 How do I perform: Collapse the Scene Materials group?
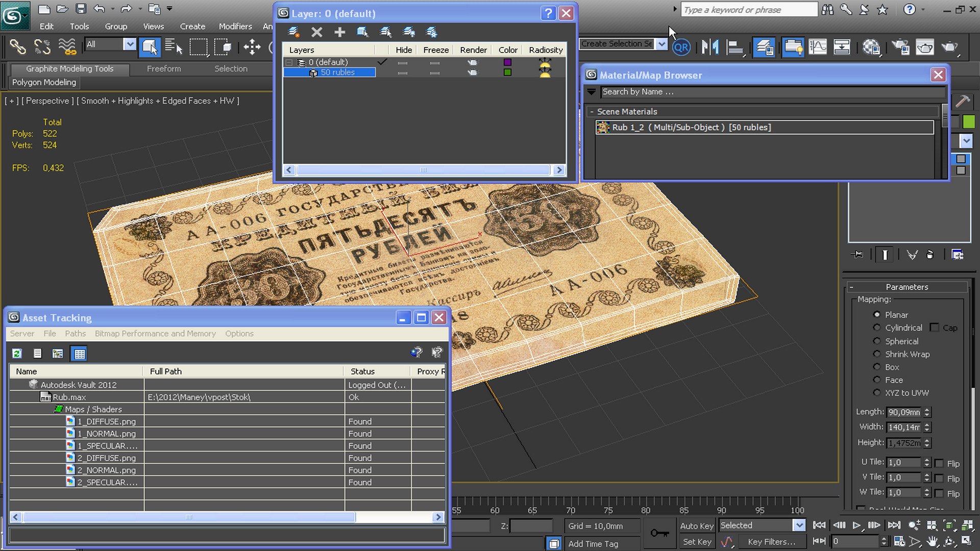tap(592, 111)
